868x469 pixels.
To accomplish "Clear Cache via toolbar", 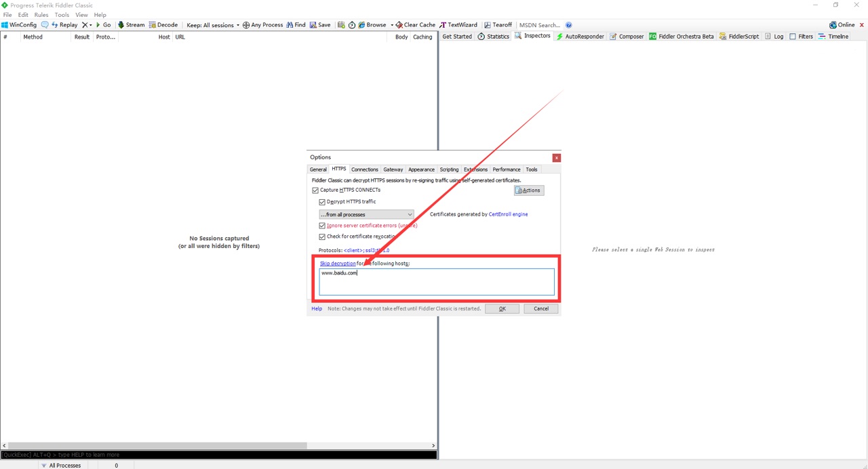I will click(416, 25).
